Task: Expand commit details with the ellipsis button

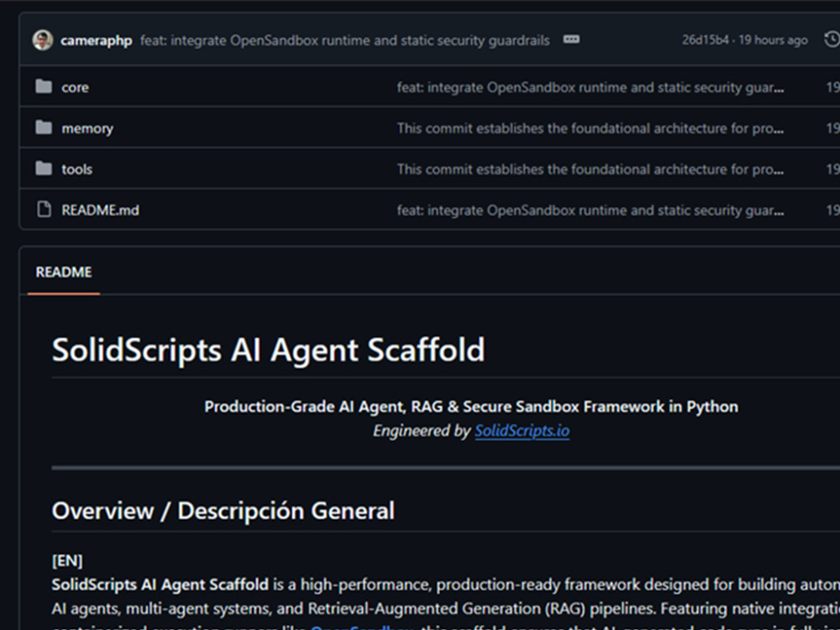Action: tap(571, 39)
